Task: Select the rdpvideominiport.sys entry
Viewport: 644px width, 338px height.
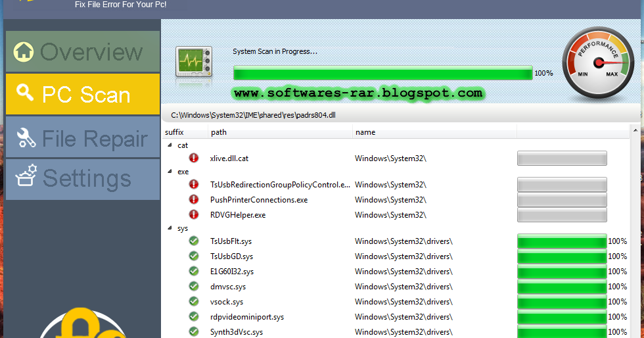Action: coord(247,317)
